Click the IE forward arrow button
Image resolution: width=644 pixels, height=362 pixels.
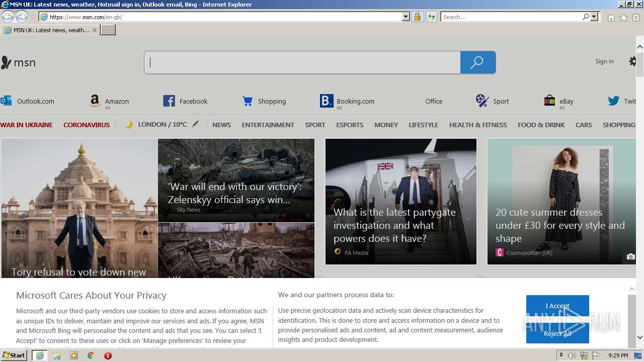point(22,17)
